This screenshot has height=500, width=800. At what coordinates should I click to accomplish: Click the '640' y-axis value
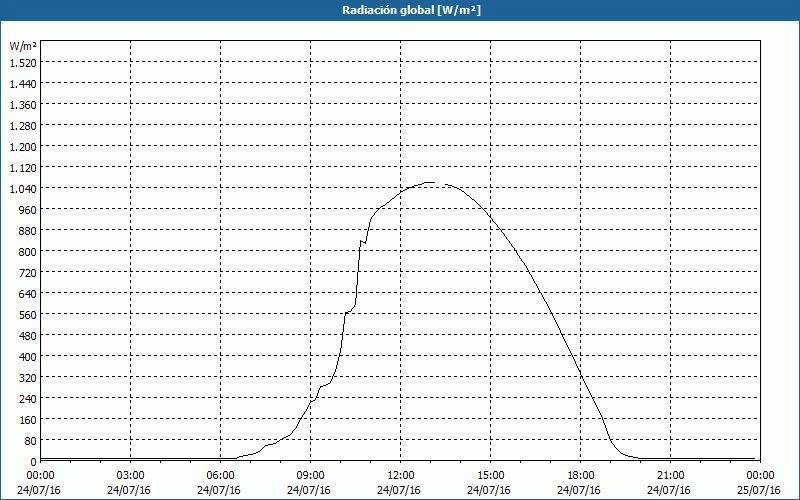click(x=27, y=293)
